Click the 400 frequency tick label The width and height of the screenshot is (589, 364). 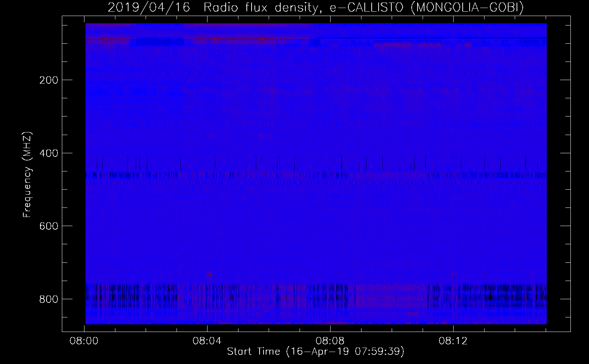tap(48, 153)
